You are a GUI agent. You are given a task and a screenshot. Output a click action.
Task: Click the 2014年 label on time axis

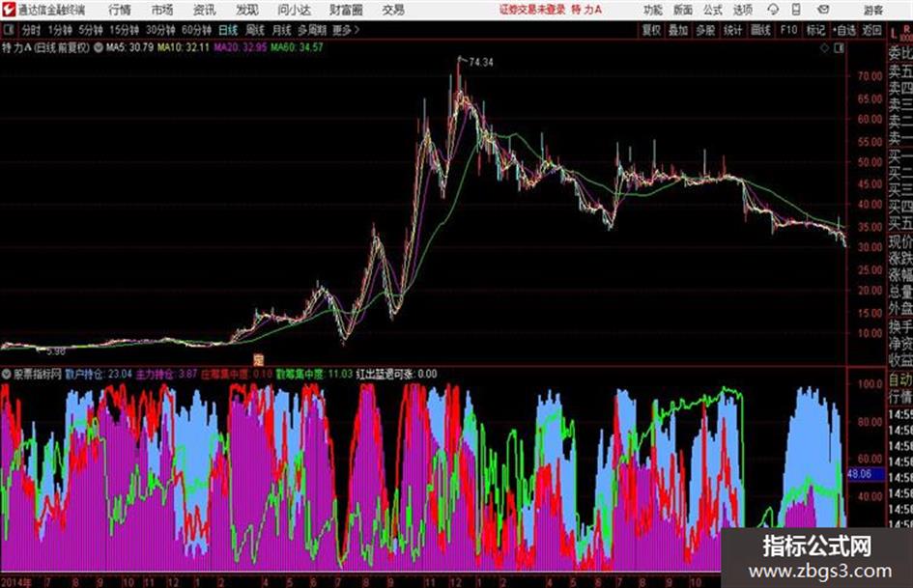coord(16,581)
